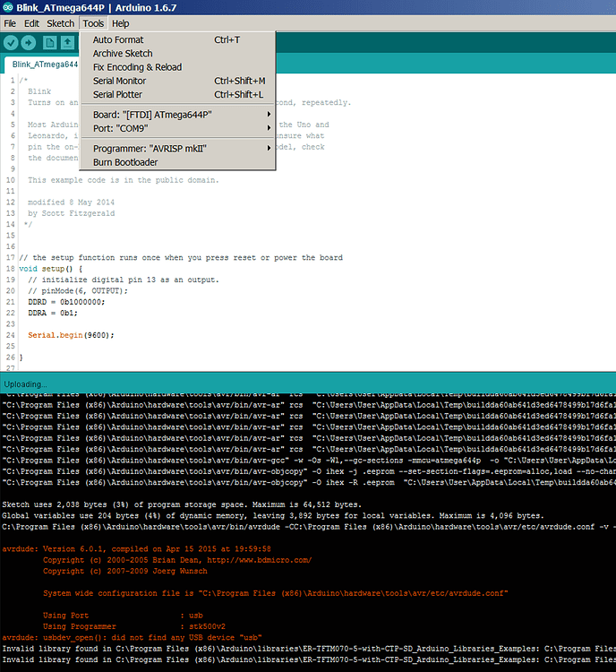This screenshot has height=672, width=616.
Task: Open the Sketch menu
Action: (x=60, y=23)
